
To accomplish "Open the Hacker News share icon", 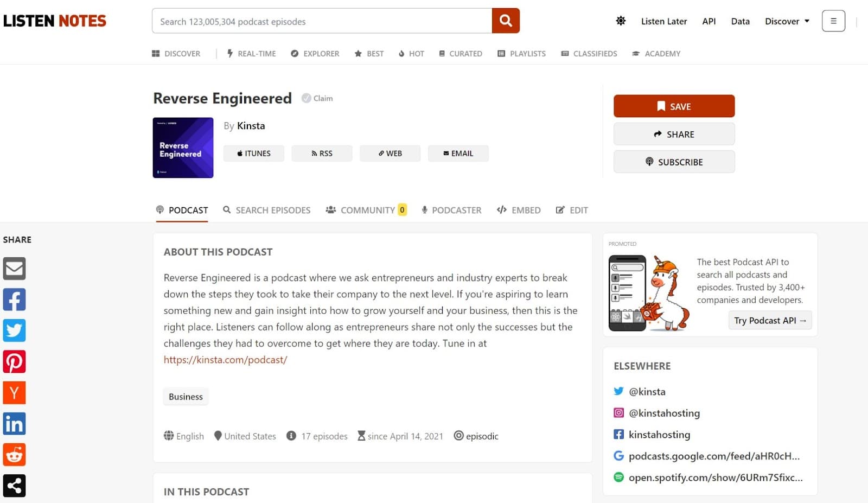I will click(x=14, y=392).
